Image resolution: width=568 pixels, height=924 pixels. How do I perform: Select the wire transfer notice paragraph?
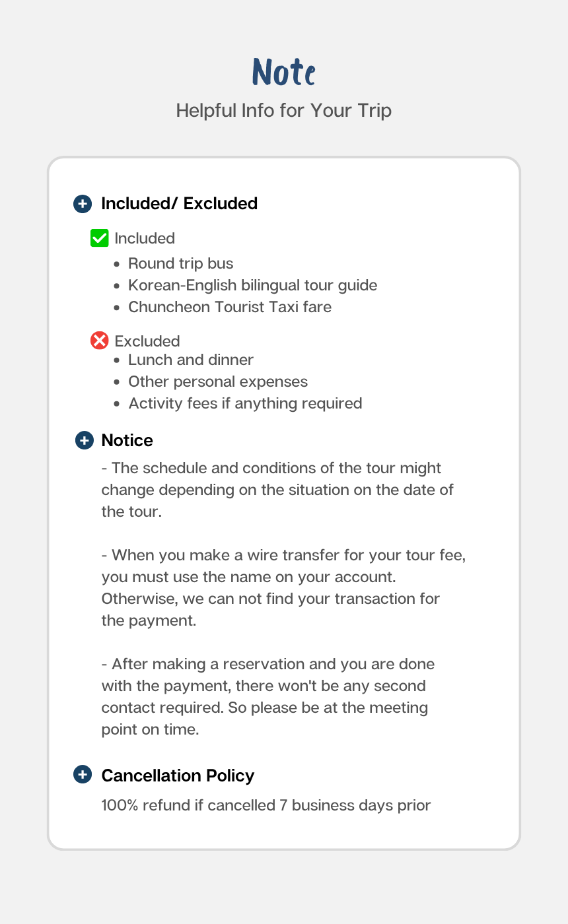283,587
